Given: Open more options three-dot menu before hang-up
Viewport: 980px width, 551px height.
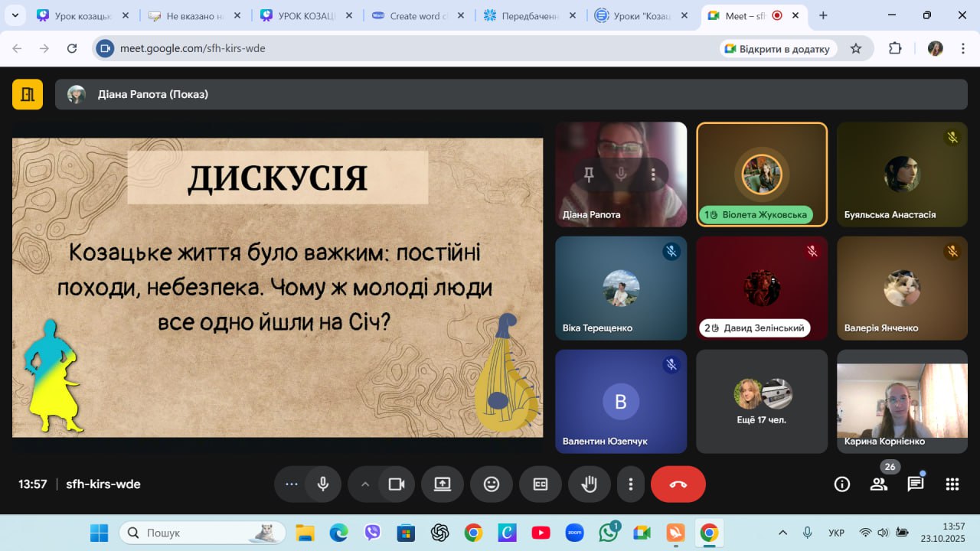Looking at the screenshot, I should coord(630,484).
